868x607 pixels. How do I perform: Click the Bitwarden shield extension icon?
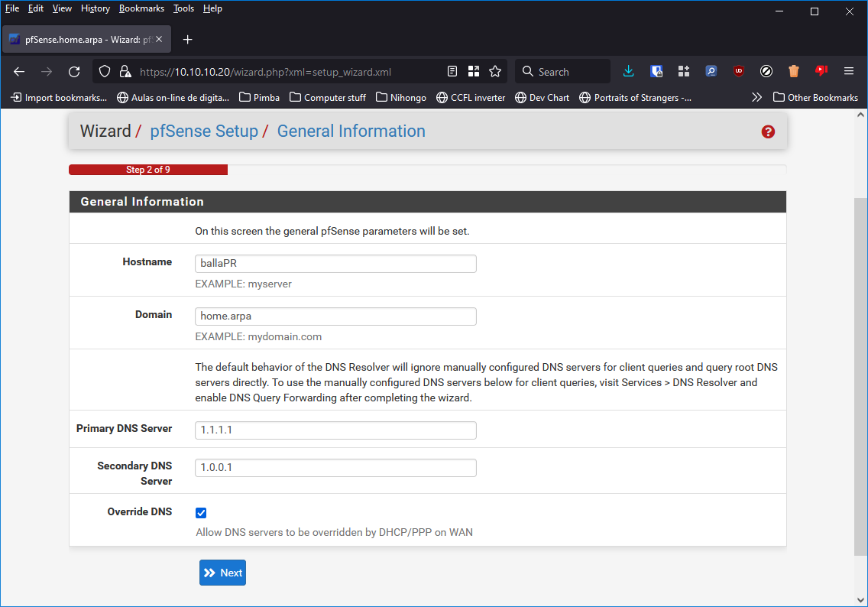(656, 71)
